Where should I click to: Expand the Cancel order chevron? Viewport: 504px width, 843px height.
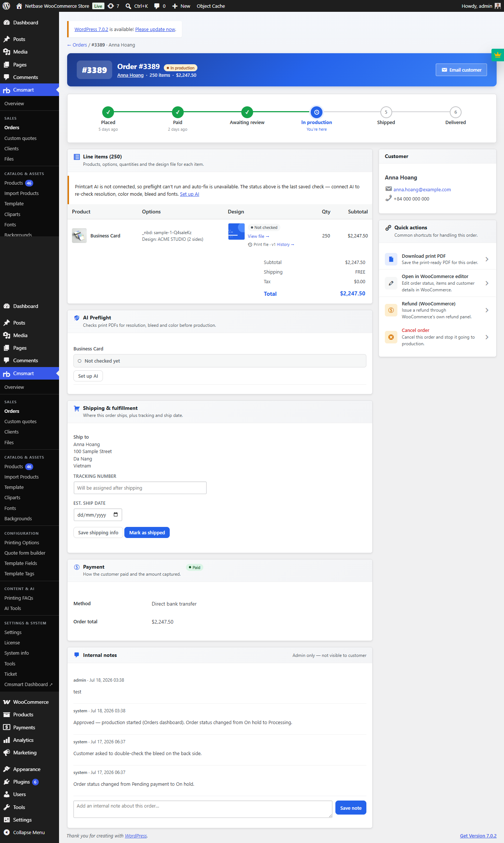click(x=487, y=337)
